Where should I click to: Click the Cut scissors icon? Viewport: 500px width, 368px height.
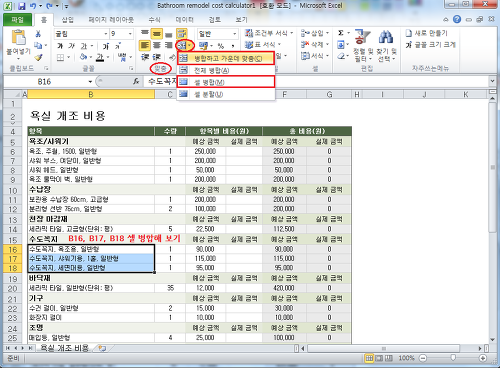[38, 34]
